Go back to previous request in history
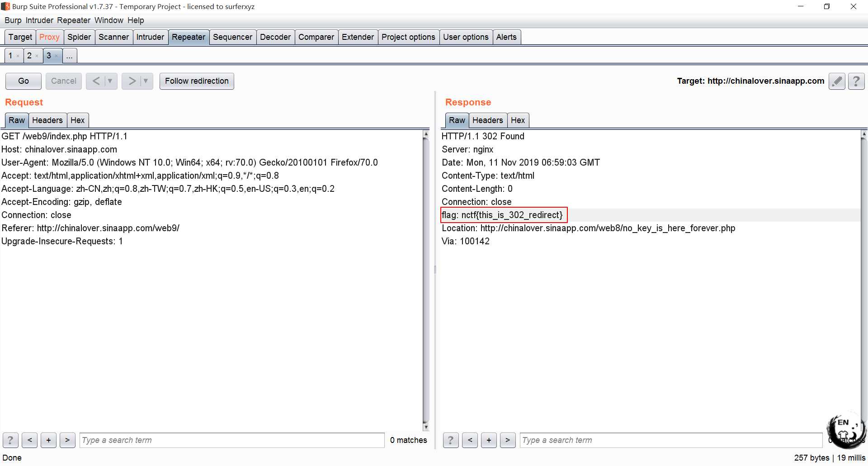This screenshot has height=466, width=868. 96,81
